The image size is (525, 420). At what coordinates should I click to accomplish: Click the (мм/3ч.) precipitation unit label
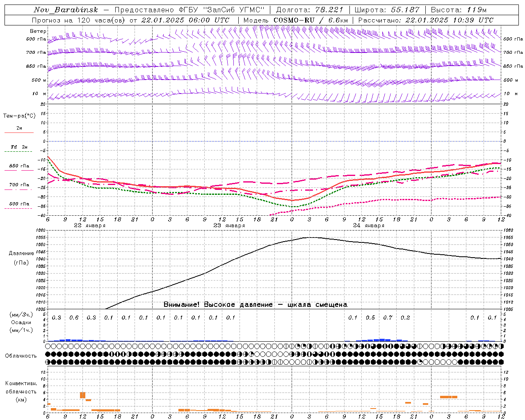[x=21, y=315]
